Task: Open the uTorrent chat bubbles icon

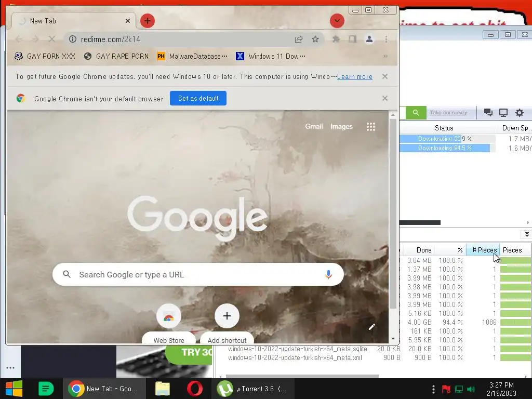Action: coord(488,113)
